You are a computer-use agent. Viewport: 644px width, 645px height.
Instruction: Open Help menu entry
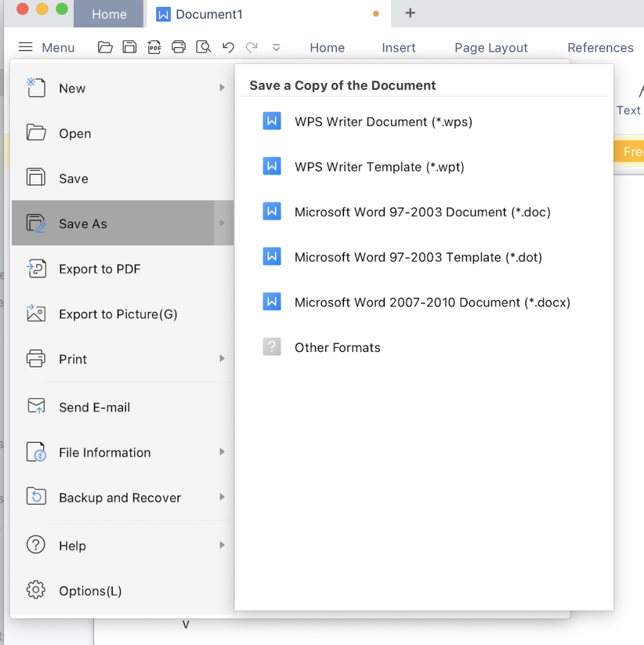[x=123, y=545]
